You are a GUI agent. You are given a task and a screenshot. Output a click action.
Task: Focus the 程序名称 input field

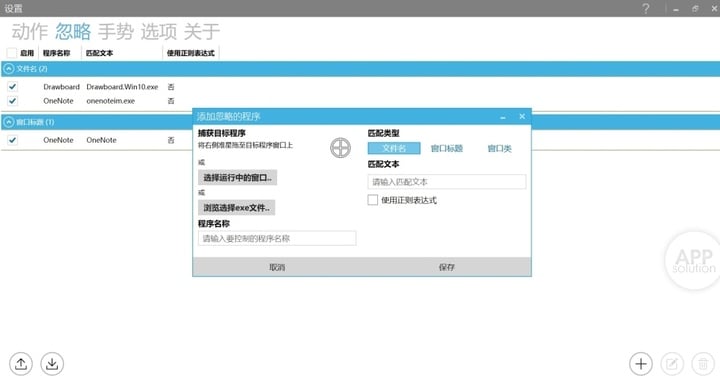[x=277, y=238]
